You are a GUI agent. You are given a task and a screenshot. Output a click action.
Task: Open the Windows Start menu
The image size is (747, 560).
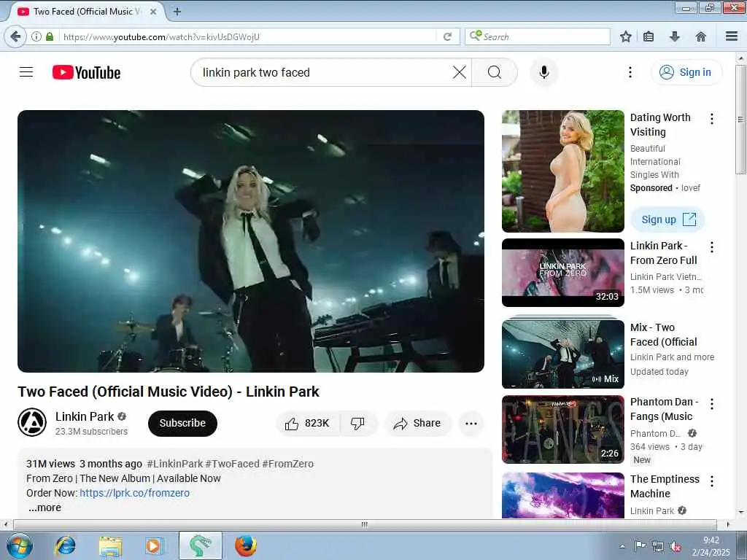click(x=19, y=545)
